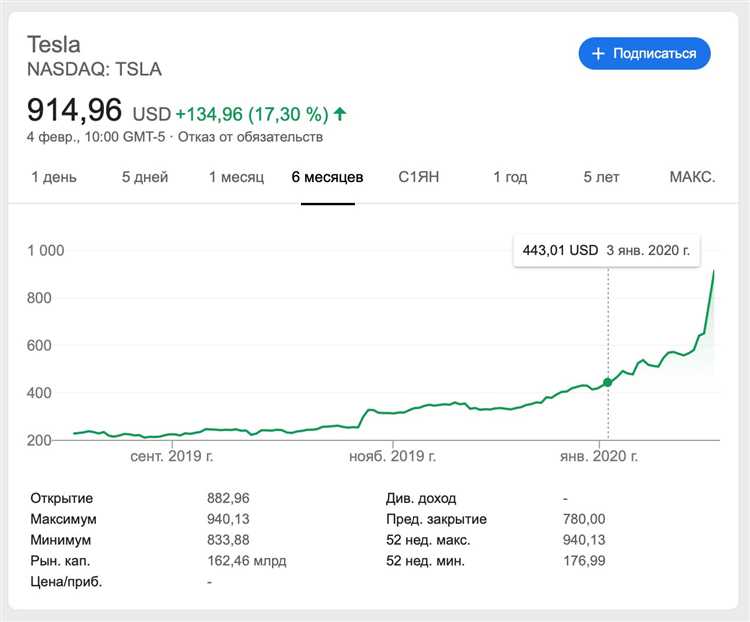Click the chart line peak near 914

pos(713,271)
